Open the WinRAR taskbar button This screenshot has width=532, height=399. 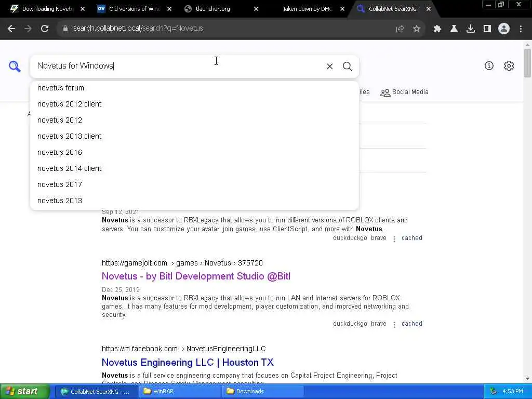179,392
